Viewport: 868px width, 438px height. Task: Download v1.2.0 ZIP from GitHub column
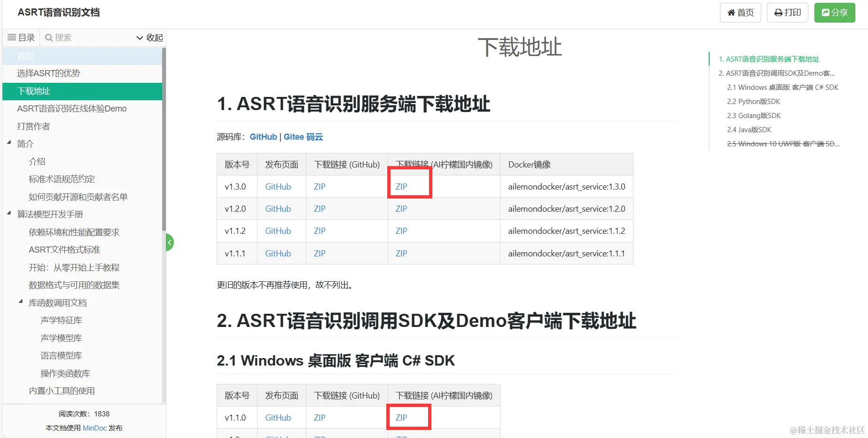(320, 209)
